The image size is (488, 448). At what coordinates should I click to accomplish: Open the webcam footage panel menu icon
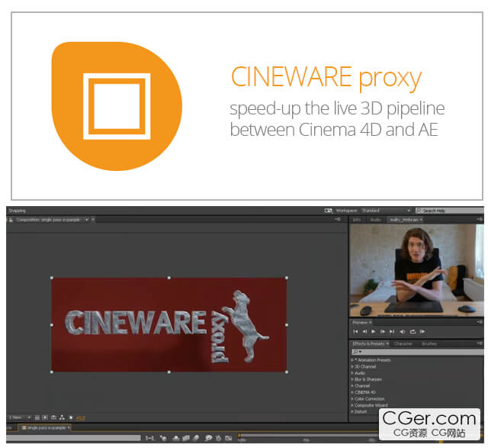(480, 219)
